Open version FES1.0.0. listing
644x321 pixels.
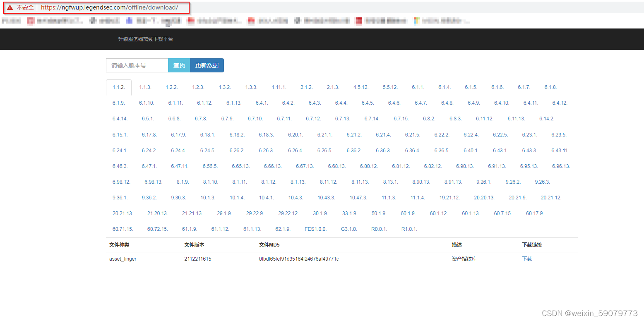pyautogui.click(x=315, y=229)
